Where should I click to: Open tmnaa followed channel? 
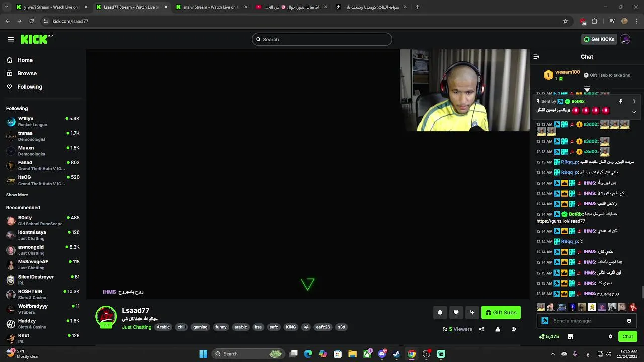pos(43,136)
